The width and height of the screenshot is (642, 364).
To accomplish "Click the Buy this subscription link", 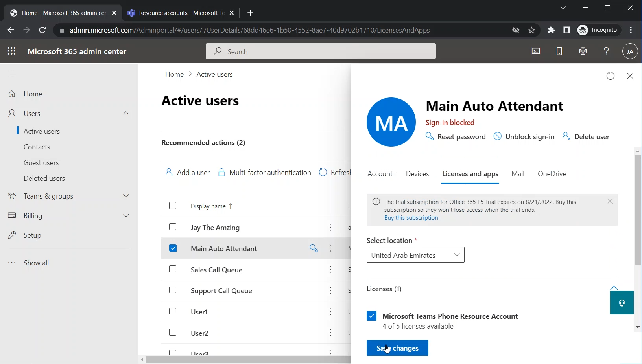I will click(411, 218).
